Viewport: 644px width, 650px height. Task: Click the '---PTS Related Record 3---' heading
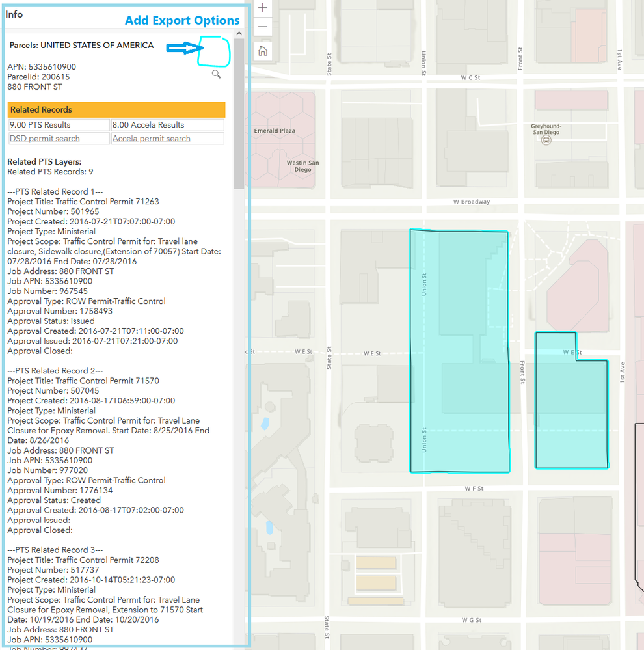click(x=55, y=550)
